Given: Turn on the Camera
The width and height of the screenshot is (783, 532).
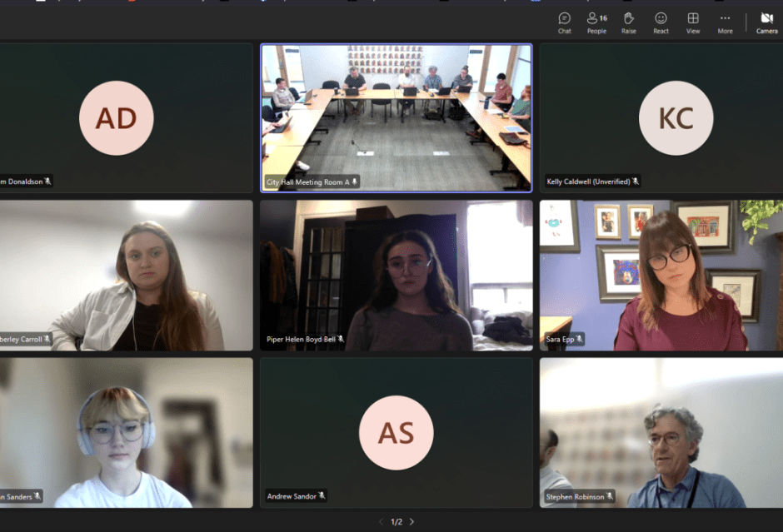Looking at the screenshot, I should coord(766,22).
